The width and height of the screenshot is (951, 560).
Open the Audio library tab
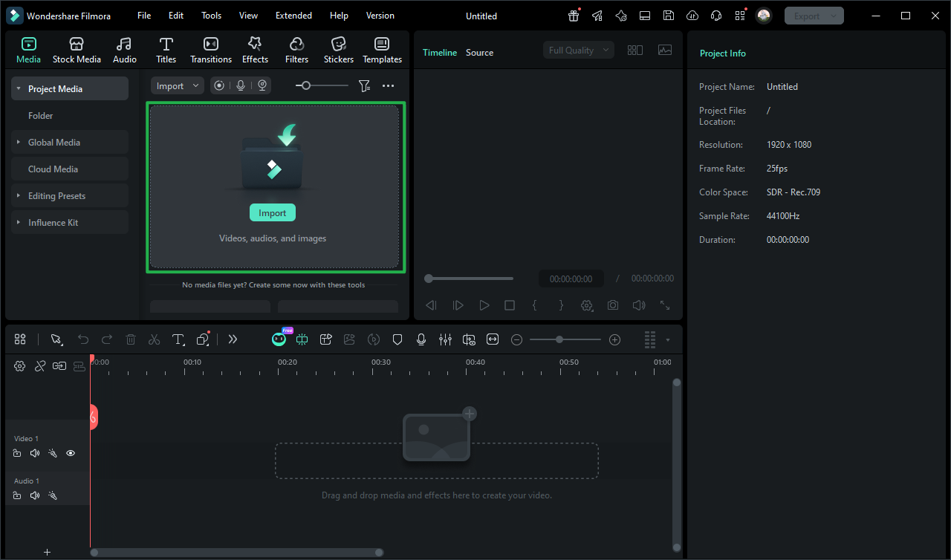(x=125, y=51)
